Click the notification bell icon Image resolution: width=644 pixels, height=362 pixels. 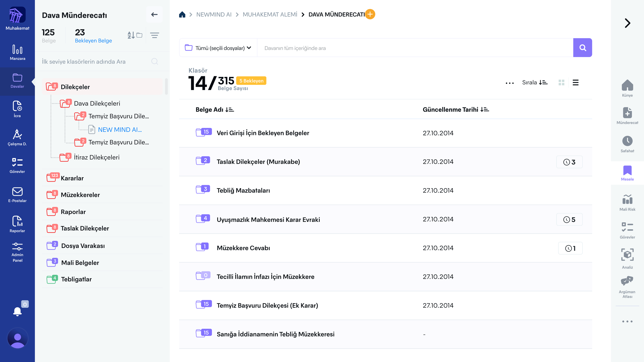[x=17, y=312]
